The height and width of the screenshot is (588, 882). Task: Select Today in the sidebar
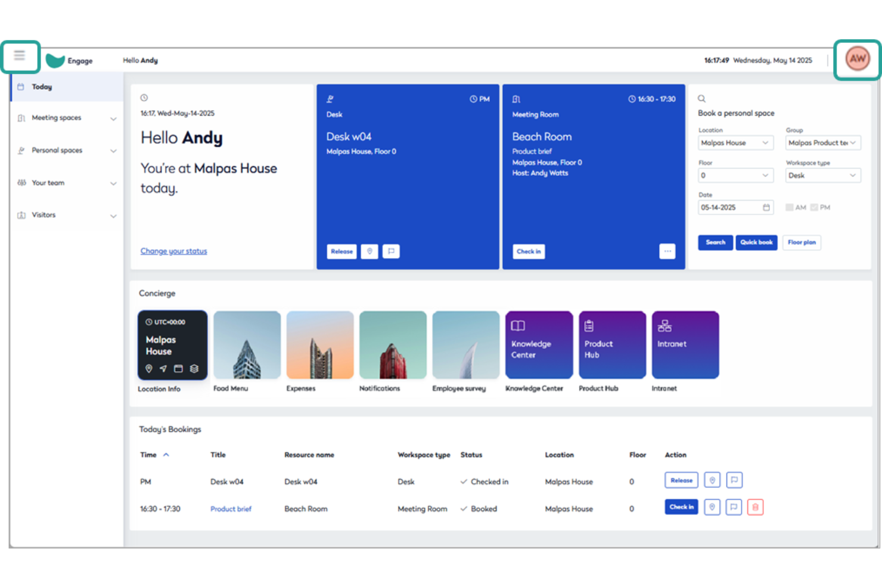pos(67,87)
